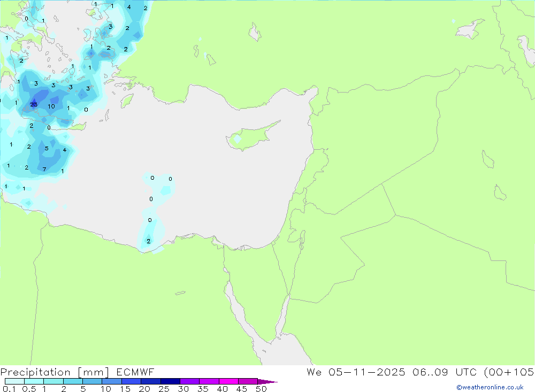This screenshot has width=535, height=392.
Task: Select the 'ECMWF' model label
Action: 135,372
